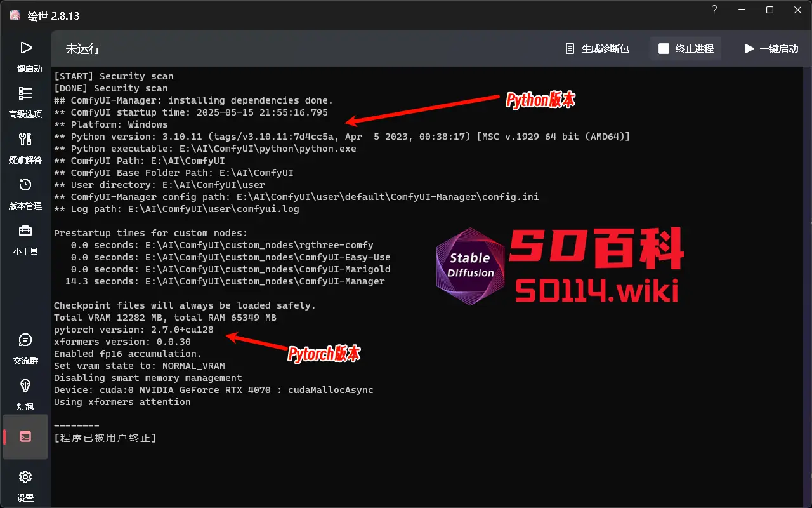Image resolution: width=812 pixels, height=508 pixels.
Task: Click the 'ComfyUI-Manager config path' line
Action: point(296,197)
